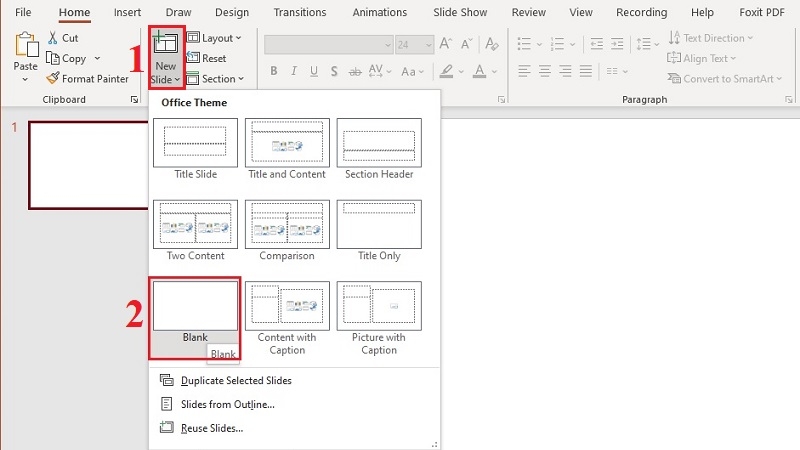Open the Paragraph dialog launcher

(x=789, y=99)
